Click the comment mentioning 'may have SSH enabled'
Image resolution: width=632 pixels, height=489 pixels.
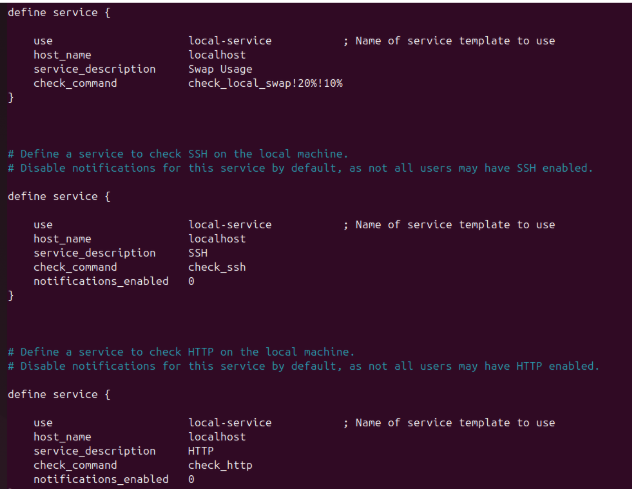click(x=300, y=168)
